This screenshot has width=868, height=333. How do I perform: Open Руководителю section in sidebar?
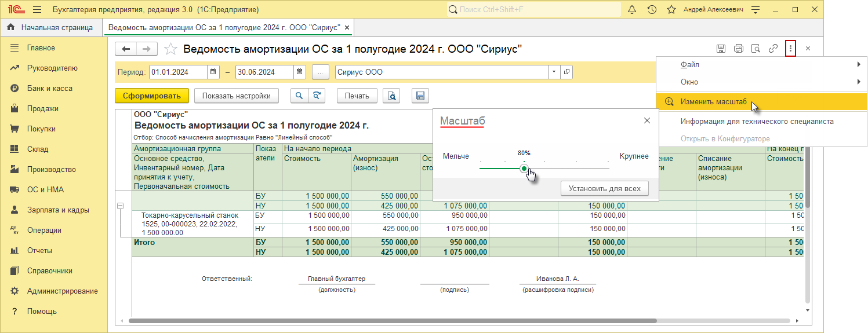(54, 68)
